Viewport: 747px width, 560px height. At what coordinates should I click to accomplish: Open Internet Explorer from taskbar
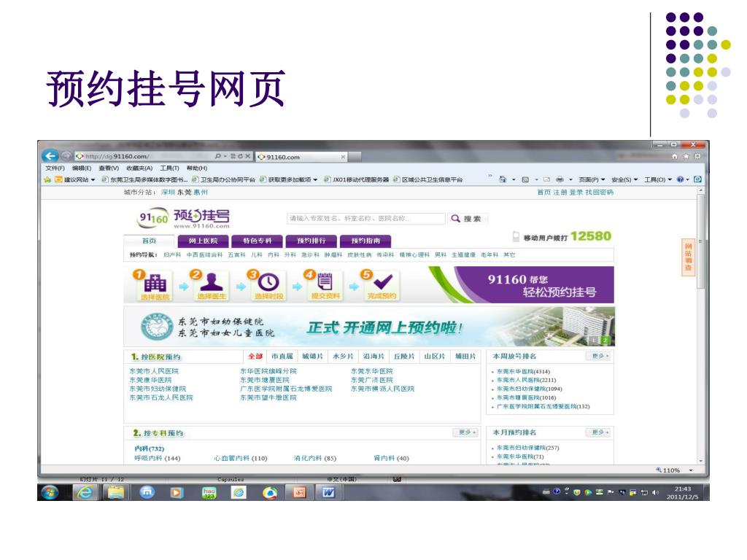pyautogui.click(x=85, y=492)
